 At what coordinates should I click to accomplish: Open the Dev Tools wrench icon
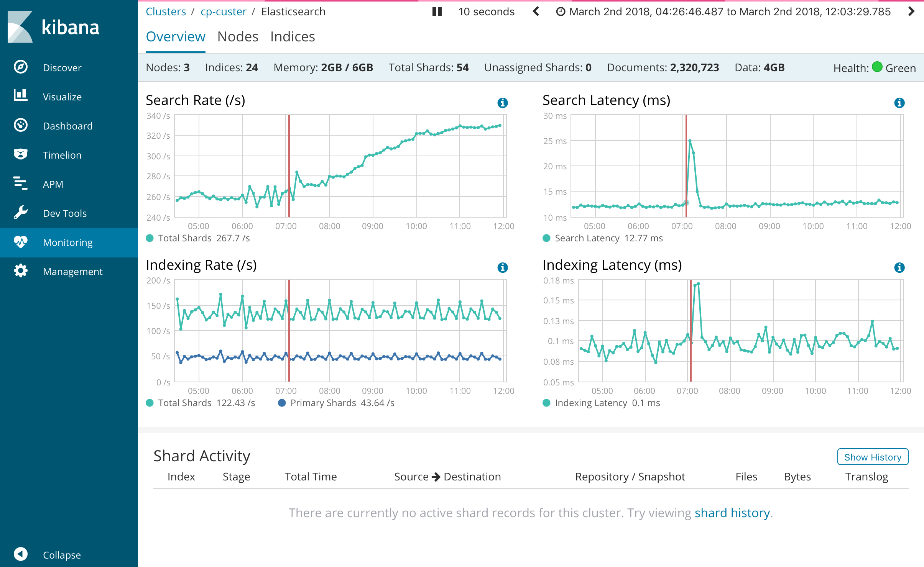21,213
